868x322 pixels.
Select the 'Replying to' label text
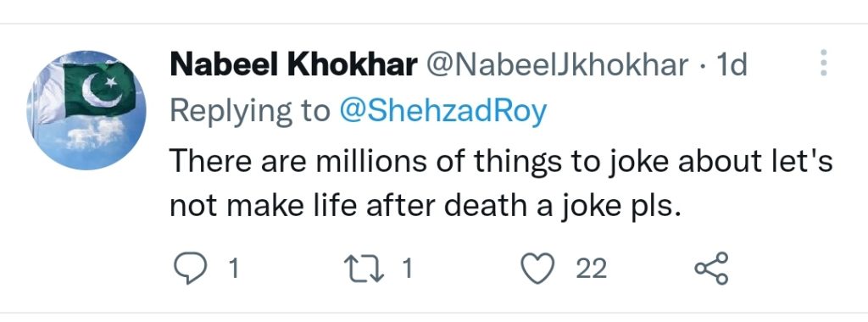click(250, 112)
